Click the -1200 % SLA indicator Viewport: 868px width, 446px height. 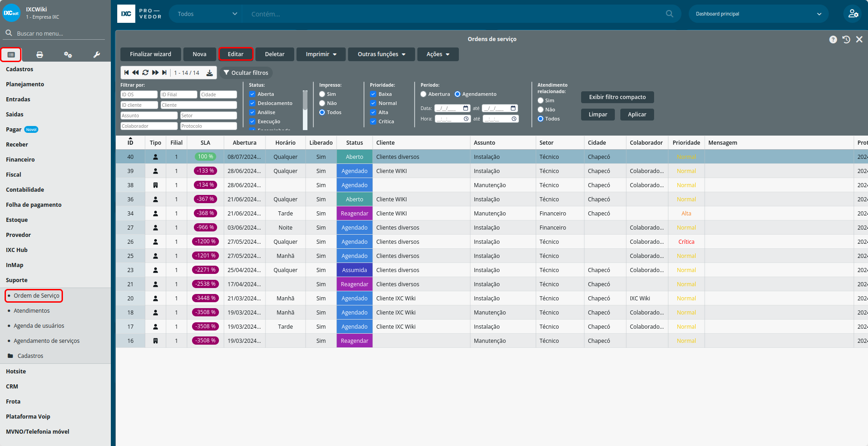pyautogui.click(x=205, y=241)
